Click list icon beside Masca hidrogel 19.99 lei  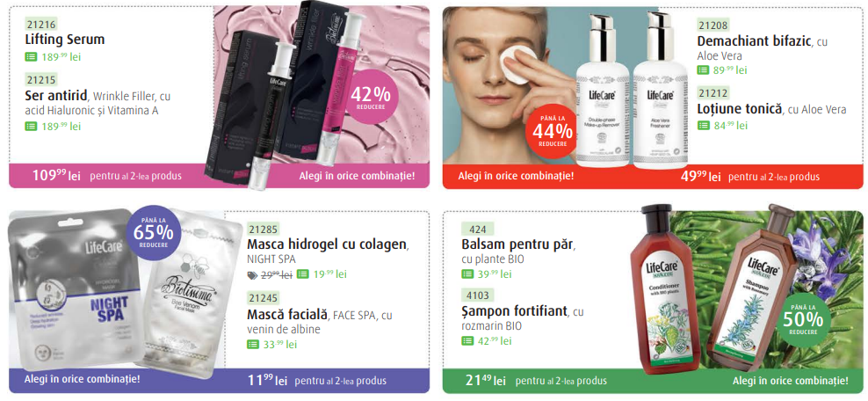[x=302, y=274]
